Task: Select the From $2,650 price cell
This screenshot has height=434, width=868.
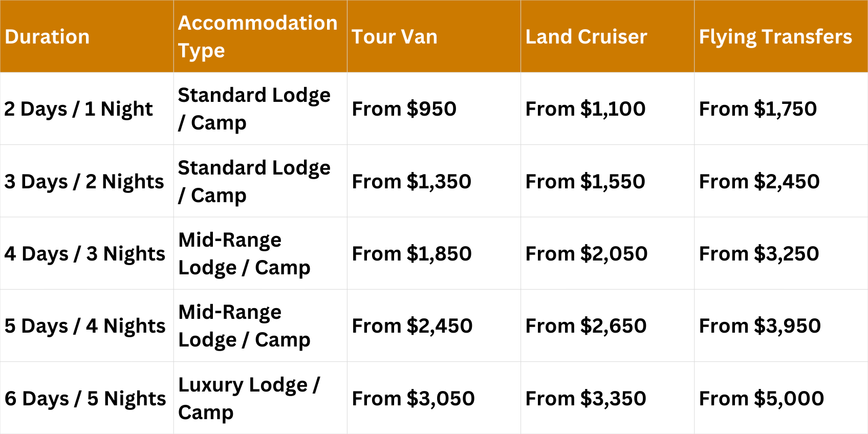Action: click(586, 326)
